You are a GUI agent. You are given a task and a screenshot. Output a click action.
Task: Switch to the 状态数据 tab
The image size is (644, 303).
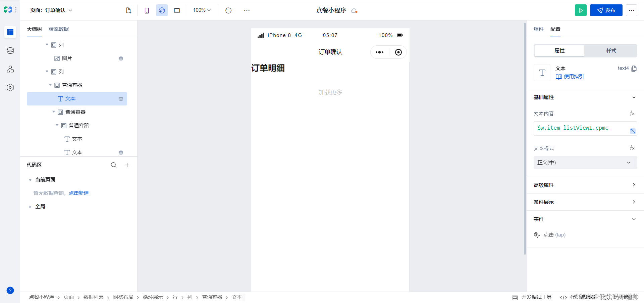pyautogui.click(x=59, y=29)
